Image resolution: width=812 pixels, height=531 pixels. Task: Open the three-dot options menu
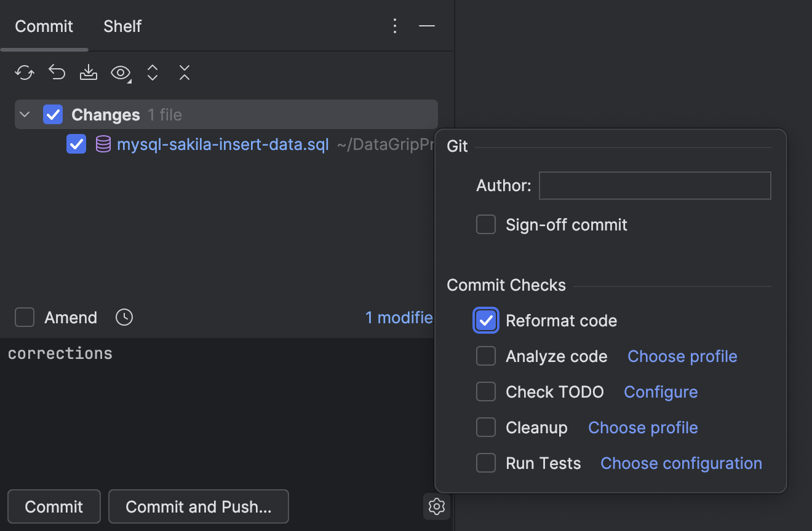pos(394,26)
